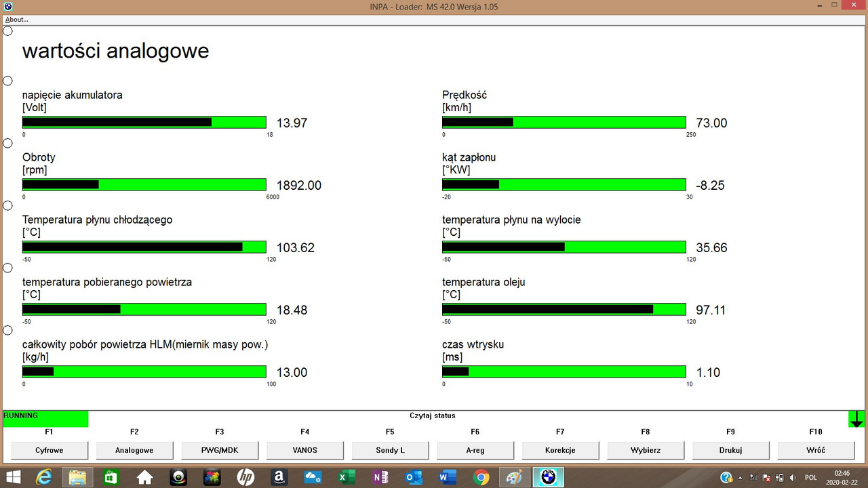Open the colorful puzzle app on the taskbar

[x=212, y=477]
